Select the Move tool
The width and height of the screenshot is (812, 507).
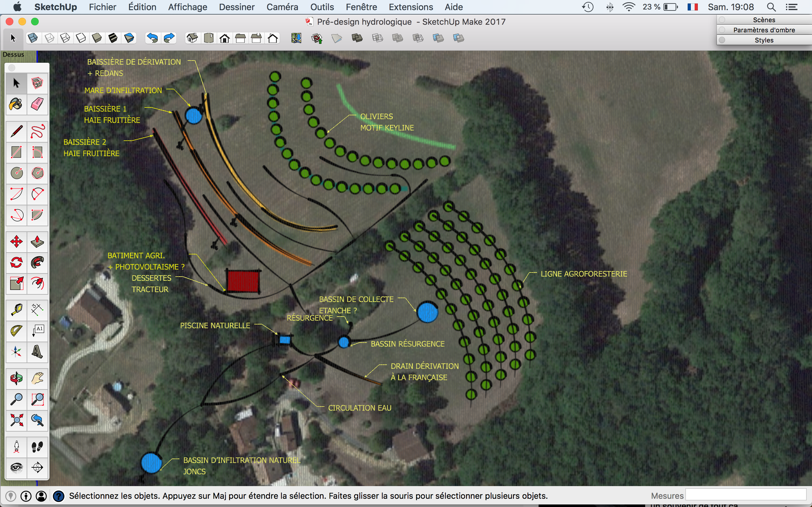[16, 242]
